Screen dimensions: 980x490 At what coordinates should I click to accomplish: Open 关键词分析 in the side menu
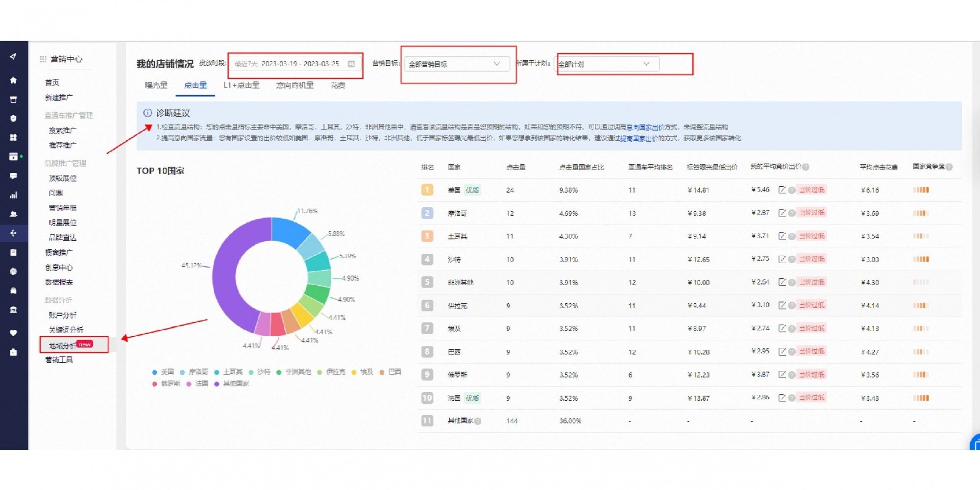click(66, 330)
